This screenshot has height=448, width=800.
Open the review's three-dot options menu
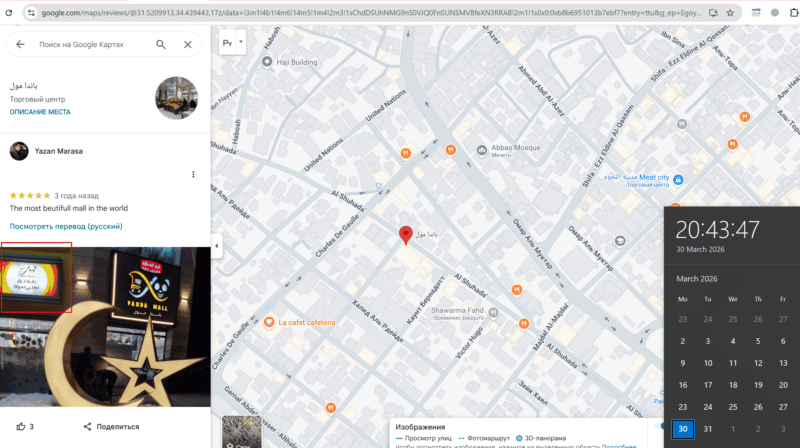[x=193, y=174]
